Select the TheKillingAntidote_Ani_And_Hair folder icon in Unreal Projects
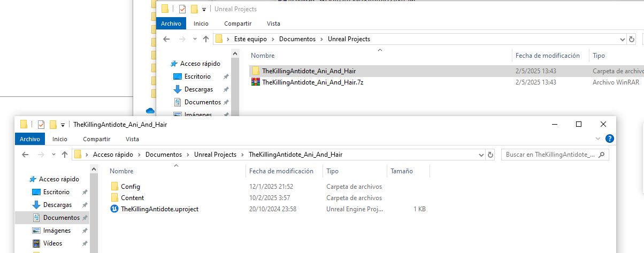Viewport: 644px width, 253px height. (256, 71)
